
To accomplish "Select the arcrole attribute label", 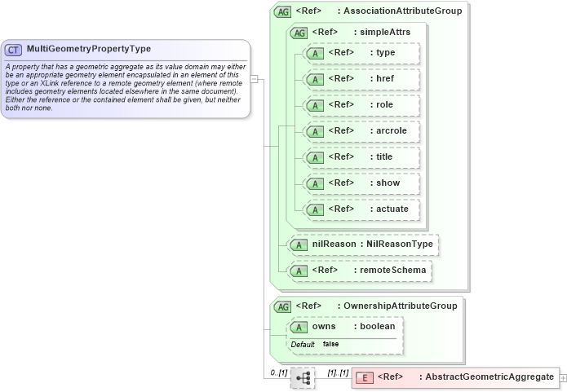I will tap(392, 130).
